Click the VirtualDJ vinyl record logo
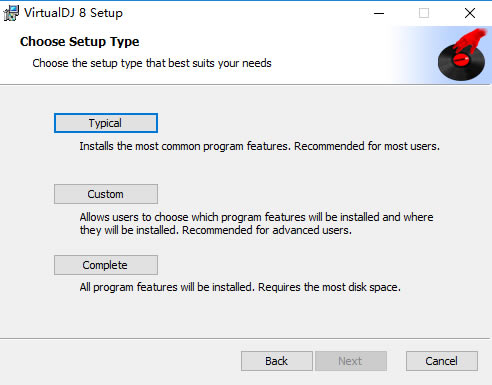Screen dimensions: 492x385 click(x=462, y=60)
